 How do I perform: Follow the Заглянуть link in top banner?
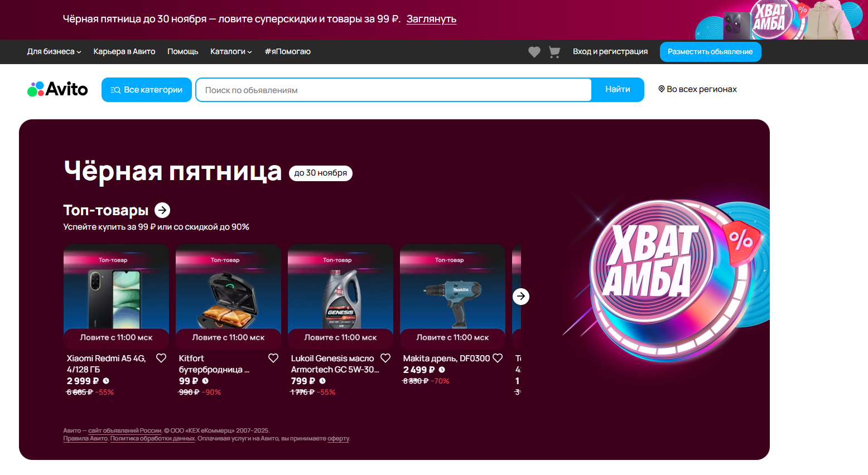(431, 19)
